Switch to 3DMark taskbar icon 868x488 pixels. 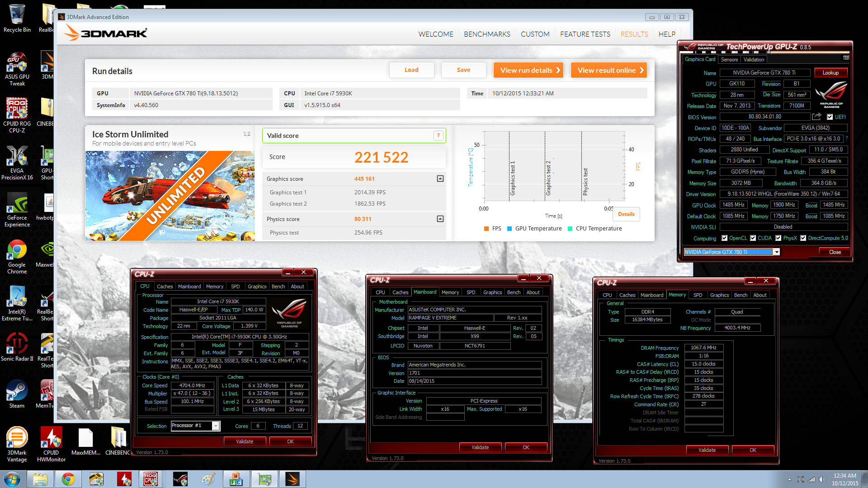tap(292, 479)
